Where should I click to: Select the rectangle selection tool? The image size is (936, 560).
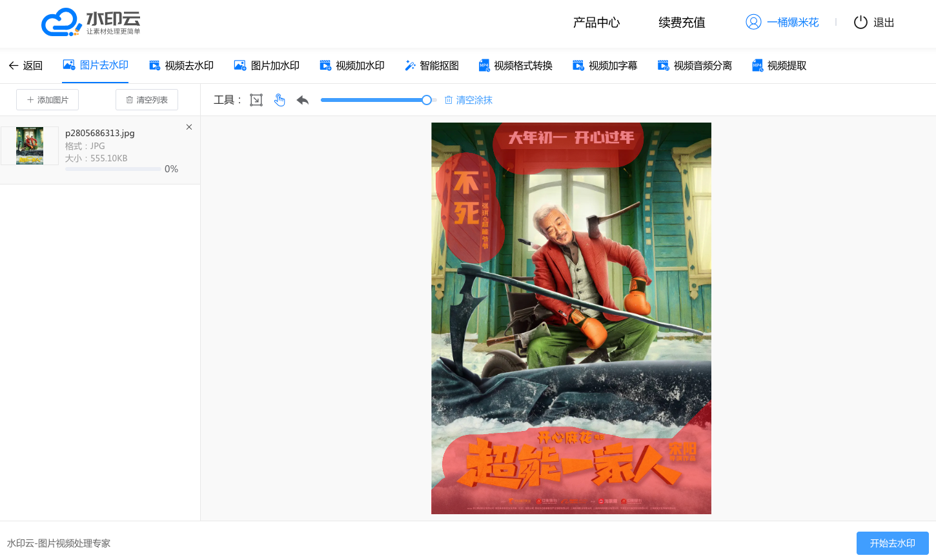pyautogui.click(x=256, y=100)
